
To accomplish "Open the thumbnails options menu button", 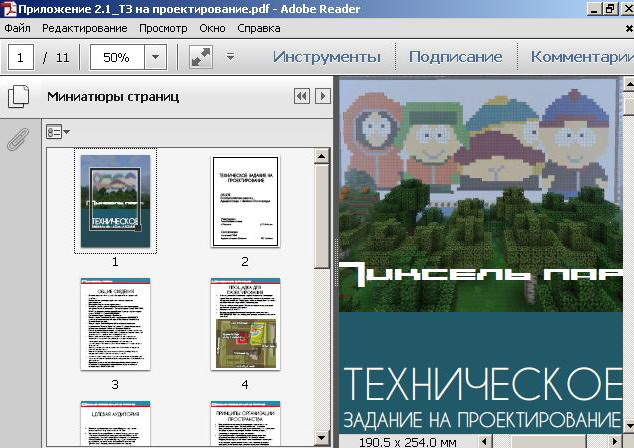I will [57, 131].
